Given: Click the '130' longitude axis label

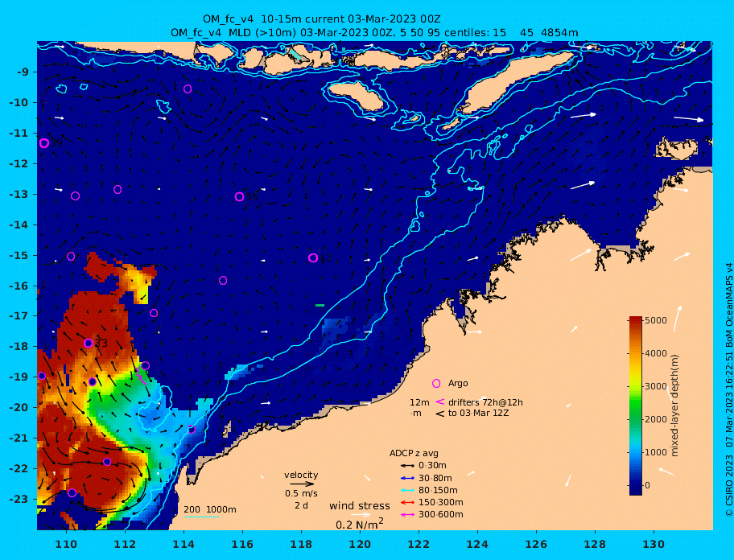Looking at the screenshot, I should coord(654,544).
